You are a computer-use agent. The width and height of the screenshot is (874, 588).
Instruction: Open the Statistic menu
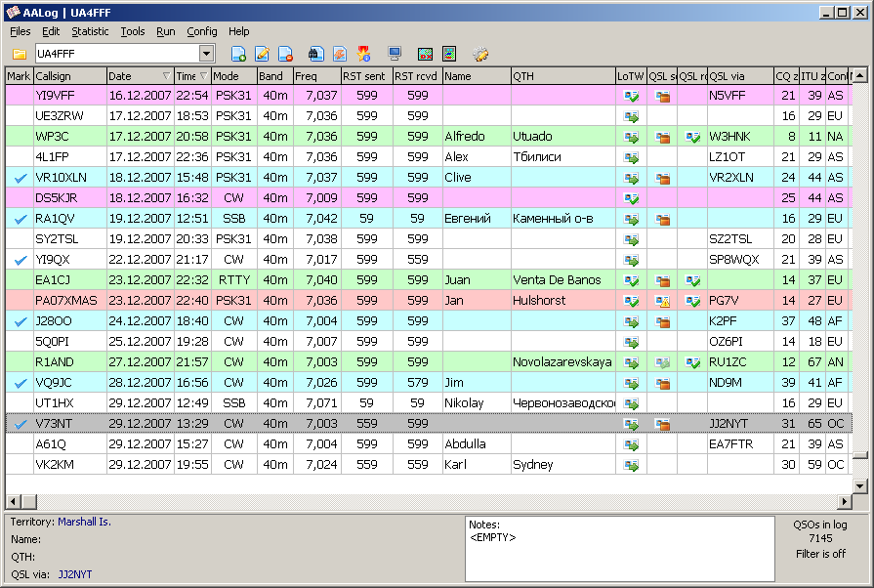(90, 31)
